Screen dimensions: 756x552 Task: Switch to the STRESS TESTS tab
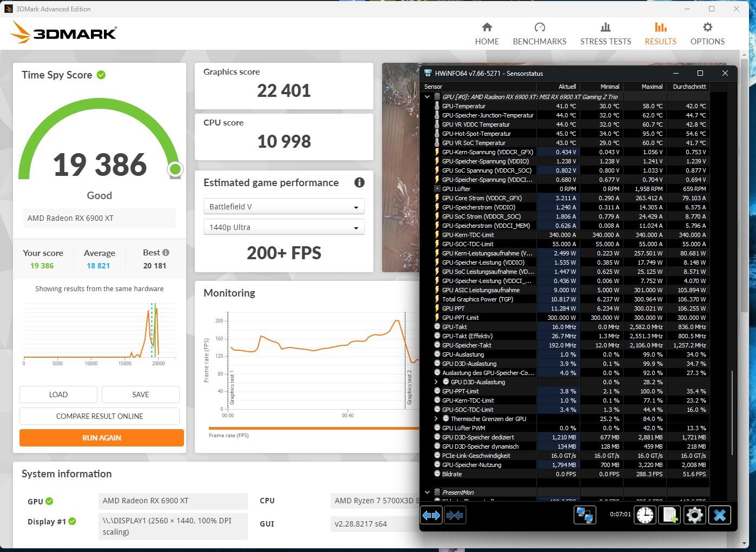pyautogui.click(x=606, y=34)
